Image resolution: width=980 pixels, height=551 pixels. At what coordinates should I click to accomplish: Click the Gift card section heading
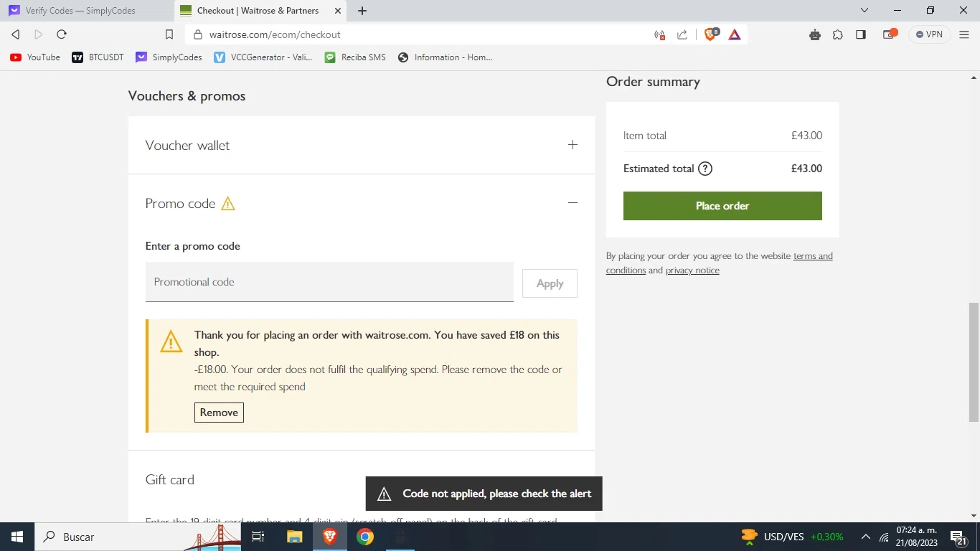170,480
